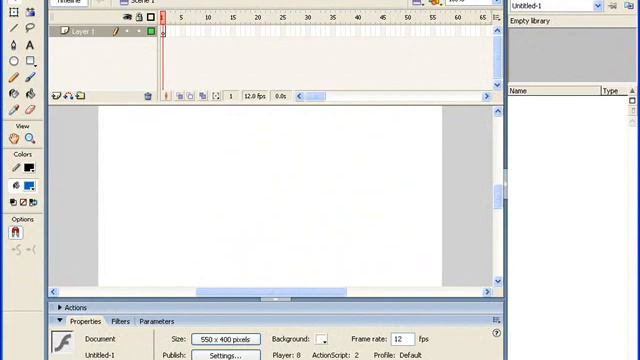Select the Rectangle tool
The height and width of the screenshot is (360, 640).
[x=30, y=61]
